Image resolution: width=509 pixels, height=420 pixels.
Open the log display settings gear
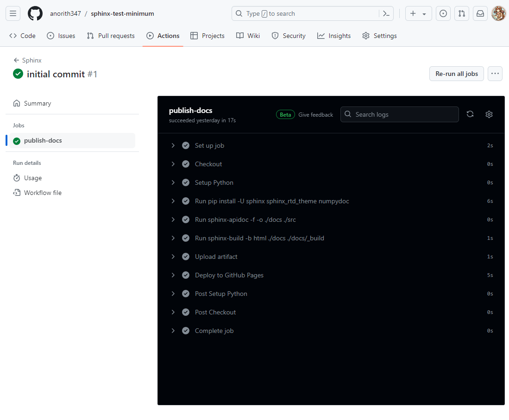(x=489, y=114)
